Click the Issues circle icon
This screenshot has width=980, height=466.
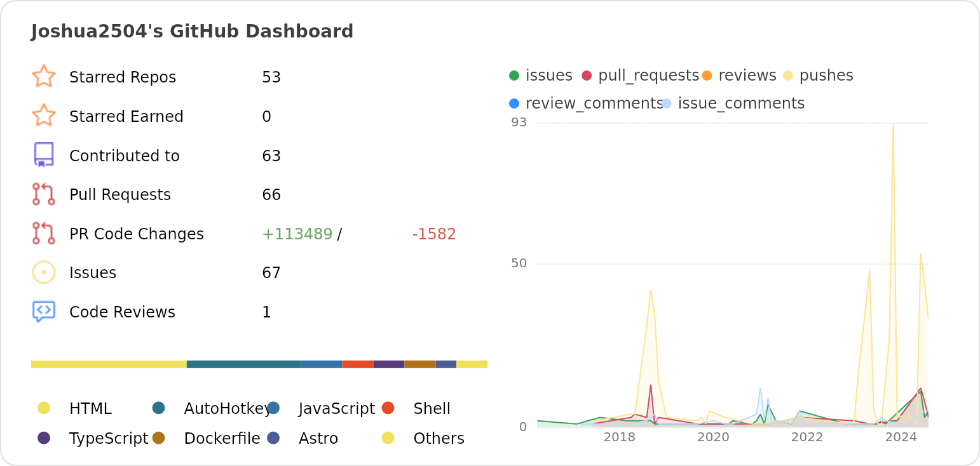click(x=44, y=272)
